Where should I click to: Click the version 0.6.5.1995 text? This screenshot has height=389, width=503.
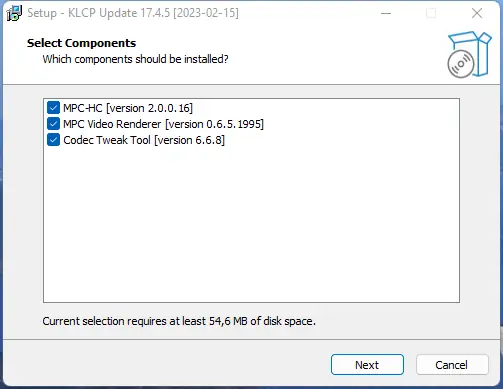pos(214,124)
